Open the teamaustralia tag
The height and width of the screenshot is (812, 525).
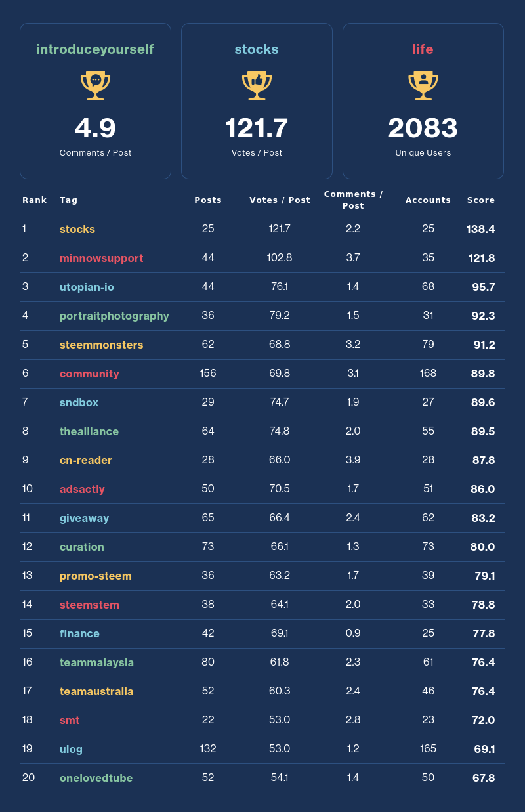point(96,691)
